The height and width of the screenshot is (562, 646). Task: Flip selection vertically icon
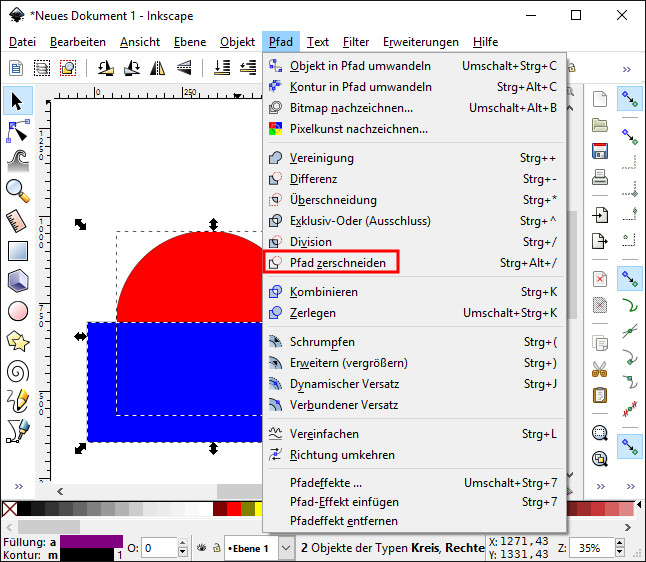point(184,68)
